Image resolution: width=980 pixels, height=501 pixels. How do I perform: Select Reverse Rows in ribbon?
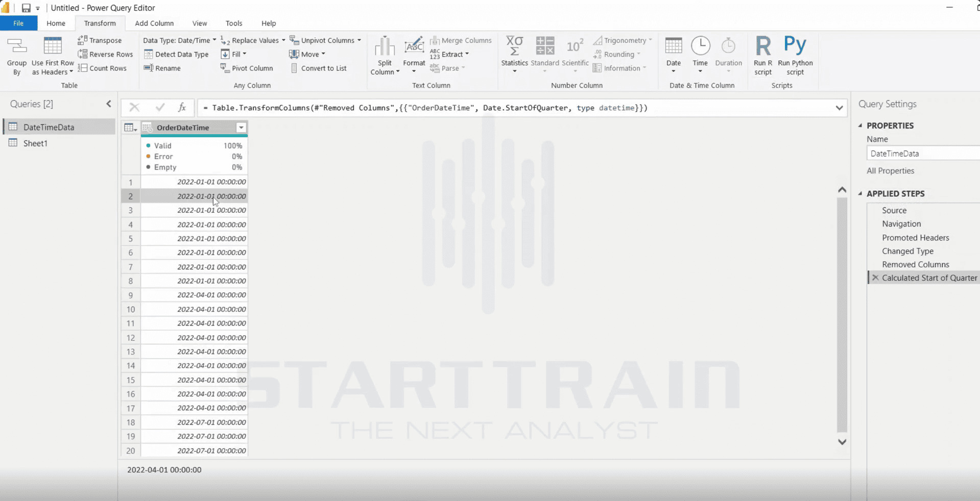(105, 54)
